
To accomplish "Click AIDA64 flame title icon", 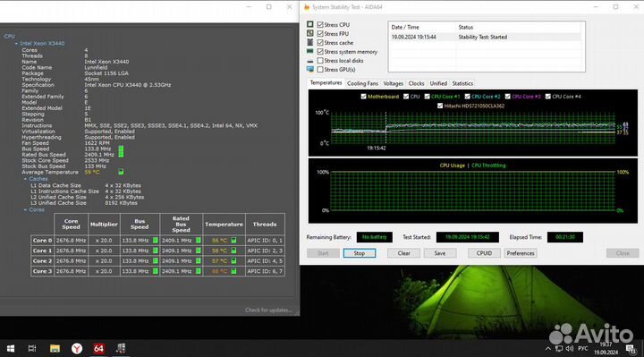I will [307, 7].
